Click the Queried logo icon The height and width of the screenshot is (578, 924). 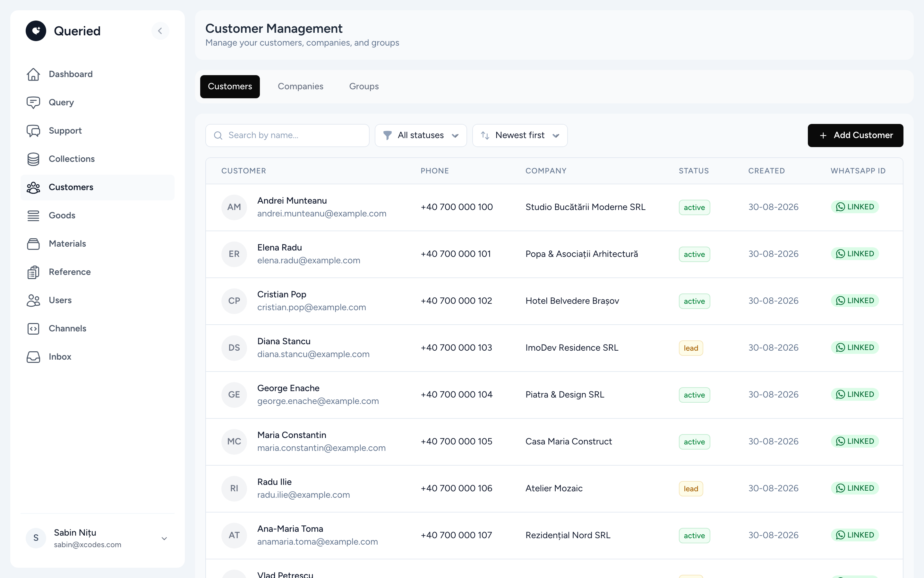tap(36, 31)
